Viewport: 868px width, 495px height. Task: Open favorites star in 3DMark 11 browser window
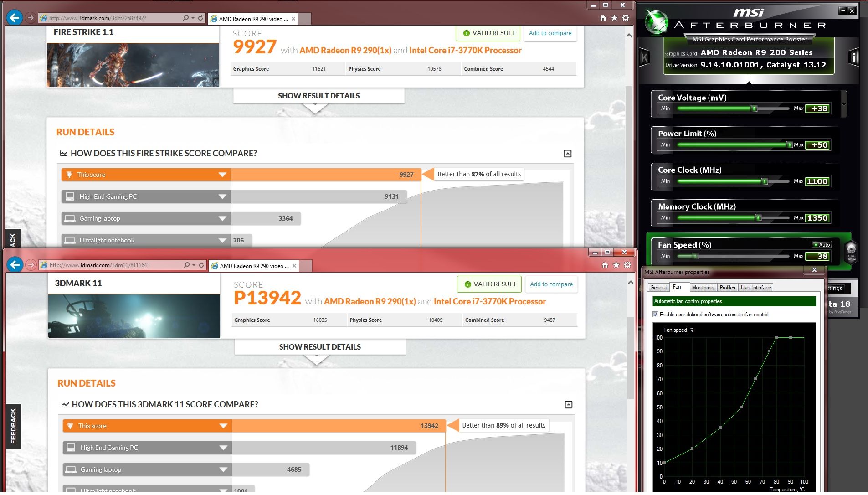(x=616, y=265)
